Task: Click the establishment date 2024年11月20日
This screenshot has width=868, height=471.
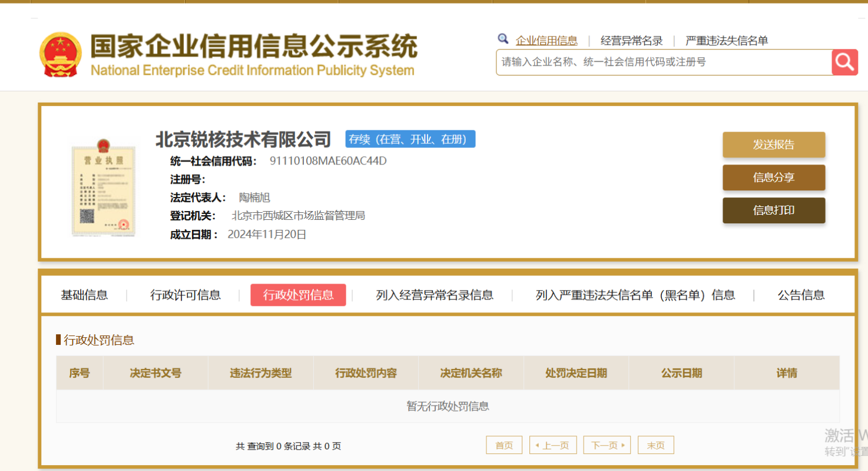Action: [x=267, y=235]
